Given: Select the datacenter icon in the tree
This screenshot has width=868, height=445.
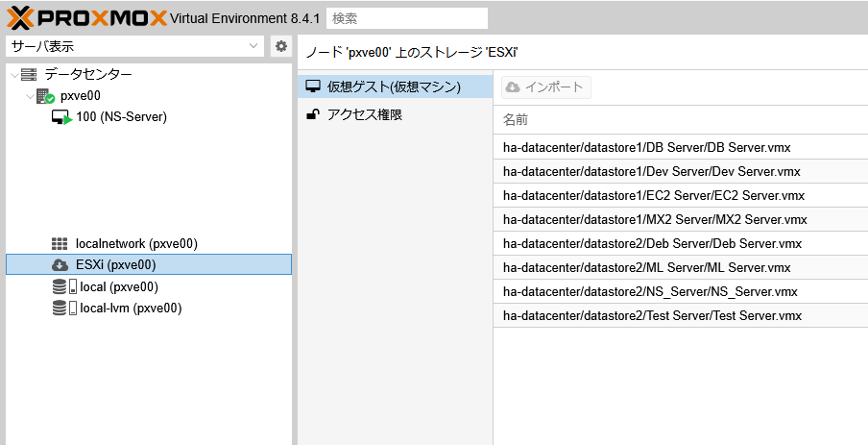Looking at the screenshot, I should pyautogui.click(x=29, y=74).
